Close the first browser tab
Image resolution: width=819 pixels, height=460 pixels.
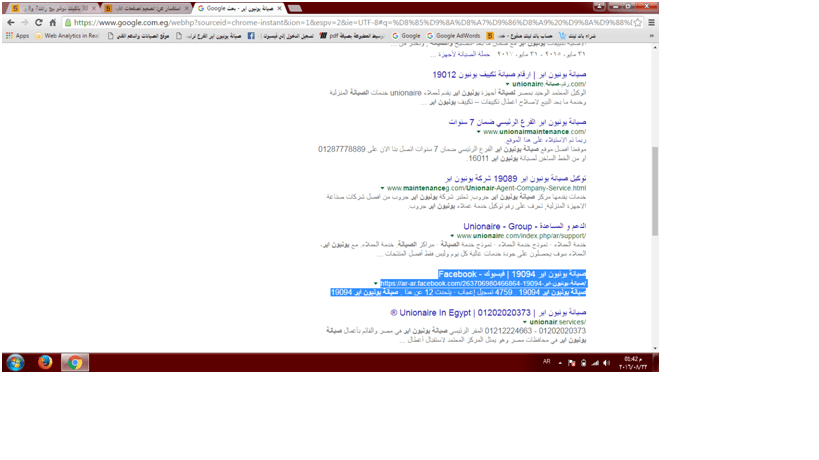click(93, 8)
